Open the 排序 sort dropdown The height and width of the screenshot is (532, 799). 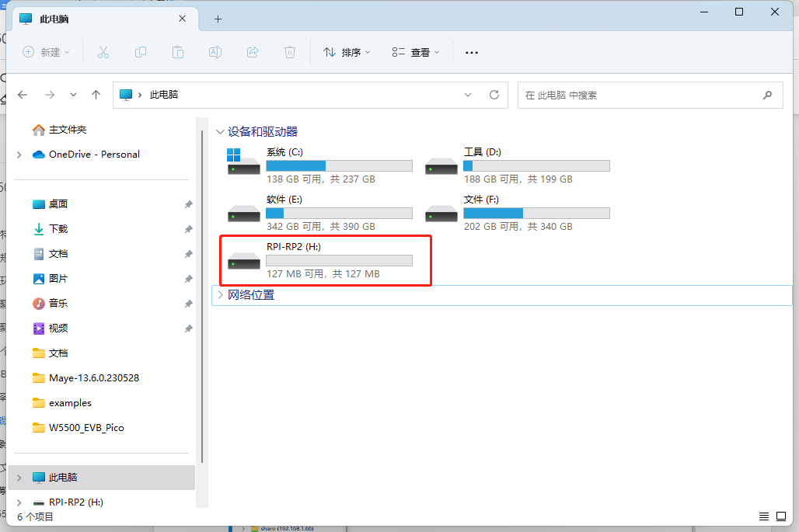click(x=347, y=52)
